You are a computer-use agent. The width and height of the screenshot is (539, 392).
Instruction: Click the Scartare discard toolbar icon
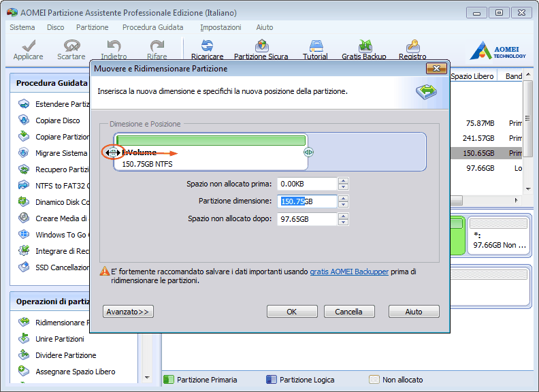(71, 46)
